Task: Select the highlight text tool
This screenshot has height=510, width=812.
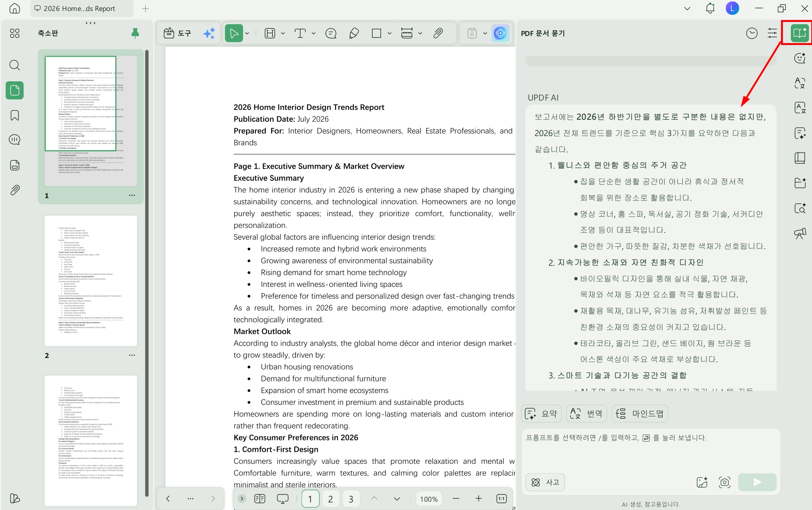Action: click(270, 33)
